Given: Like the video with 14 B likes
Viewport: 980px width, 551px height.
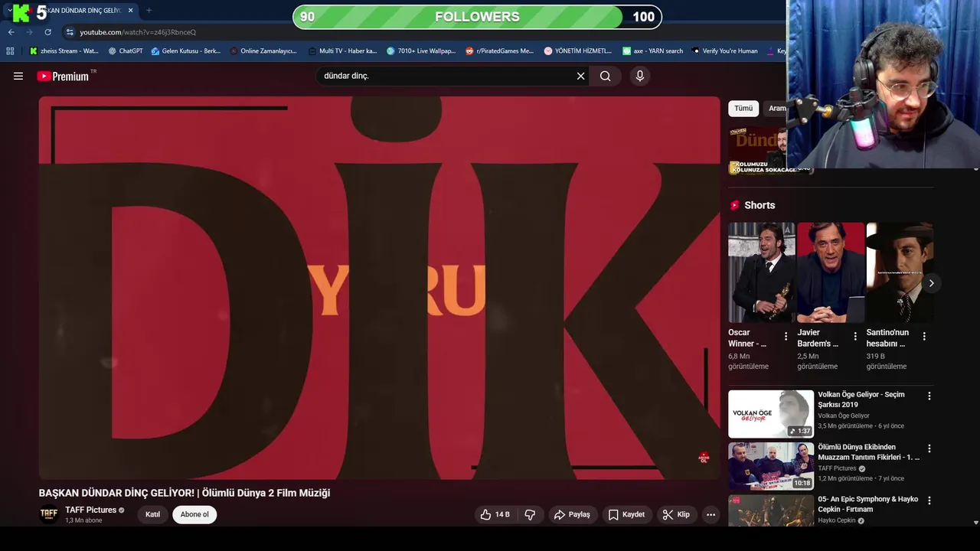Looking at the screenshot, I should tap(495, 514).
